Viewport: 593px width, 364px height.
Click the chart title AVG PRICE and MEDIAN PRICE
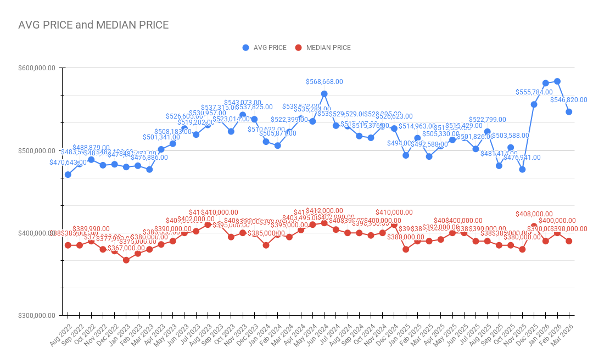[x=93, y=25]
